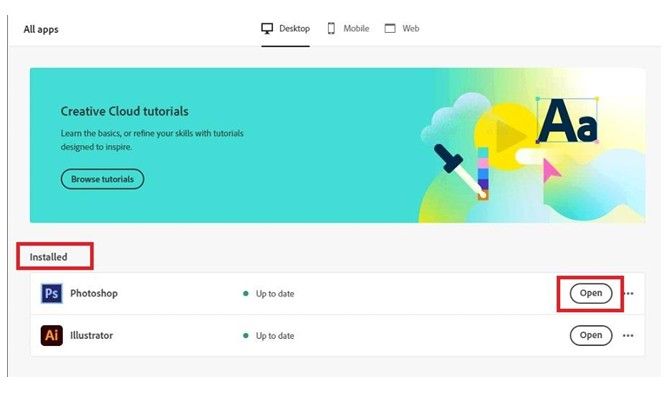This screenshot has width=671, height=393.
Task: Switch to the Mobile tab
Action: pos(348,29)
